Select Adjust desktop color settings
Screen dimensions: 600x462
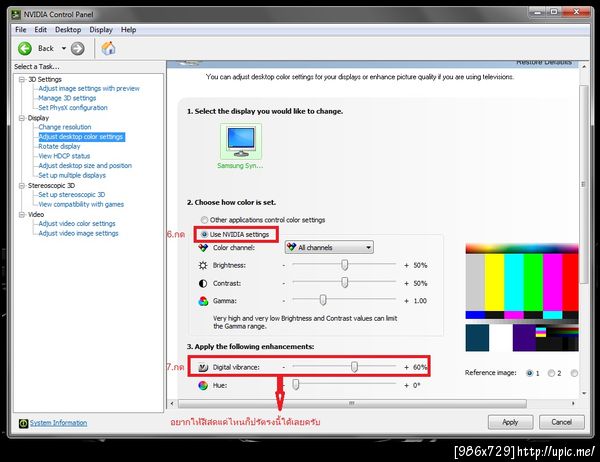click(81, 137)
